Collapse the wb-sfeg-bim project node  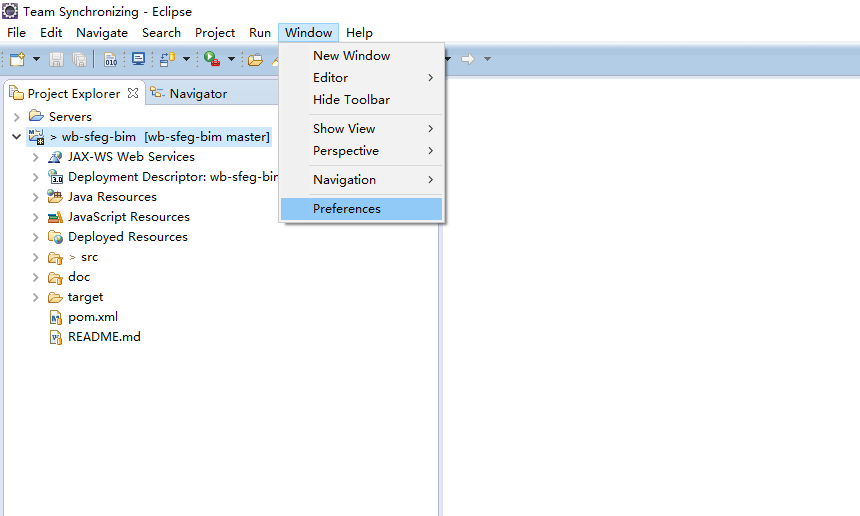coord(16,137)
